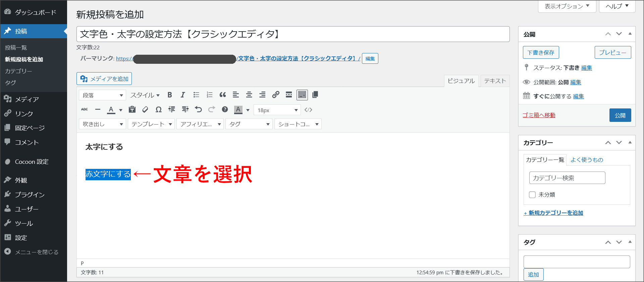Align text left

coord(236,95)
